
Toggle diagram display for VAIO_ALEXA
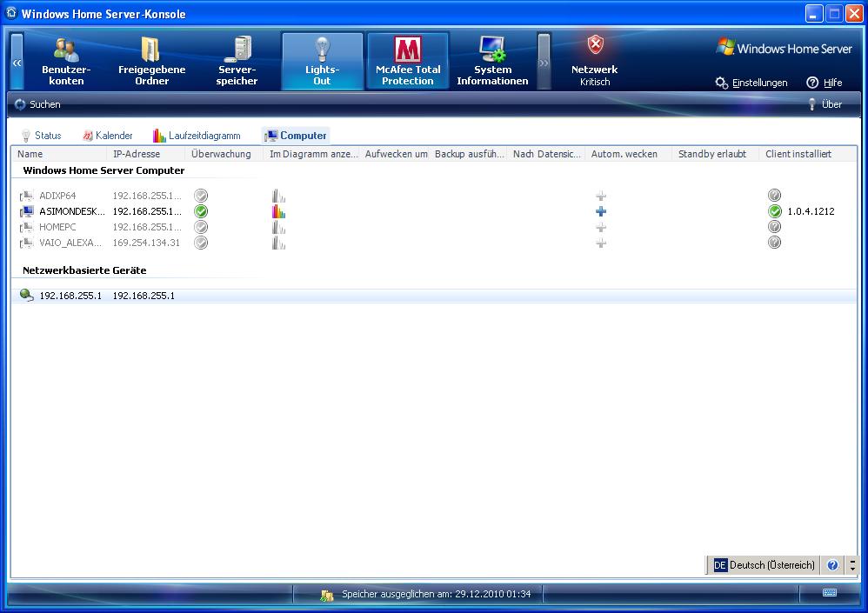(278, 243)
